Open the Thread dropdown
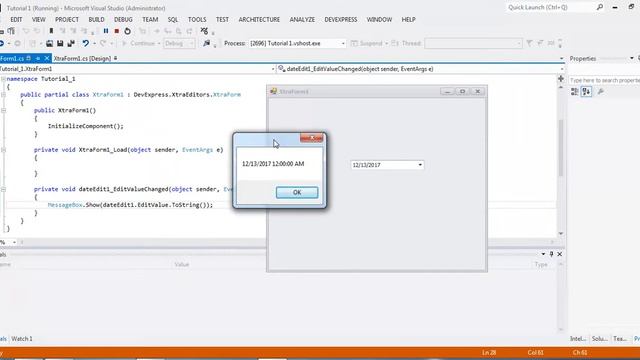This screenshot has height=360, width=640. [x=518, y=43]
